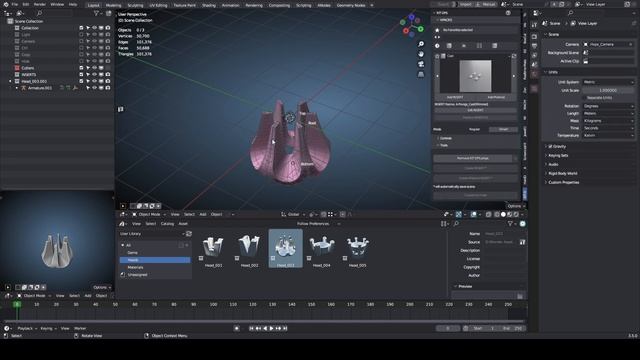Image resolution: width=640 pixels, height=360 pixels.
Task: Open the Catalog menu in asset browser
Action: tap(167, 224)
